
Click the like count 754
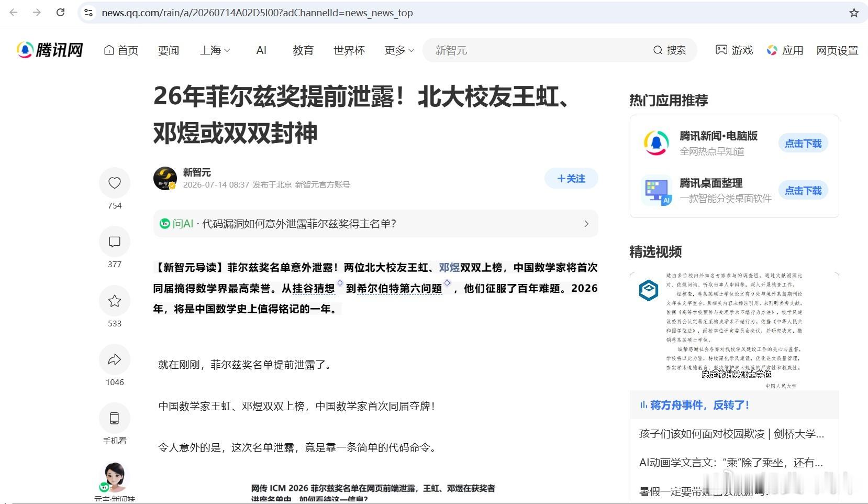(x=115, y=206)
